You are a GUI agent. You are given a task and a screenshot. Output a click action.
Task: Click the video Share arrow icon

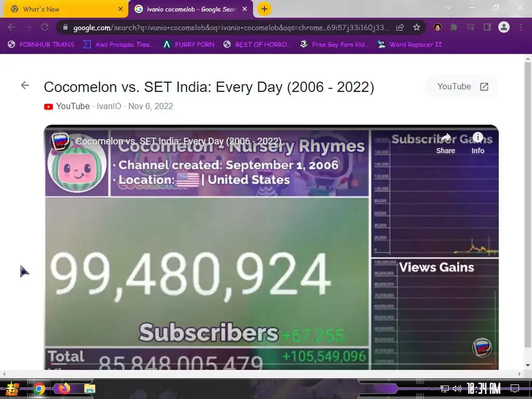445,138
